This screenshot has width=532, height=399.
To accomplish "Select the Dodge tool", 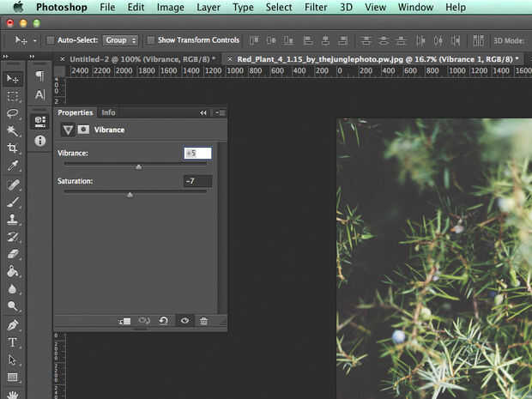I will point(13,306).
